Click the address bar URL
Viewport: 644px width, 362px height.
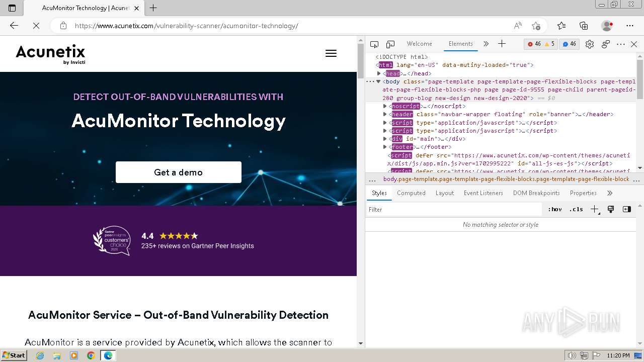tap(186, 26)
